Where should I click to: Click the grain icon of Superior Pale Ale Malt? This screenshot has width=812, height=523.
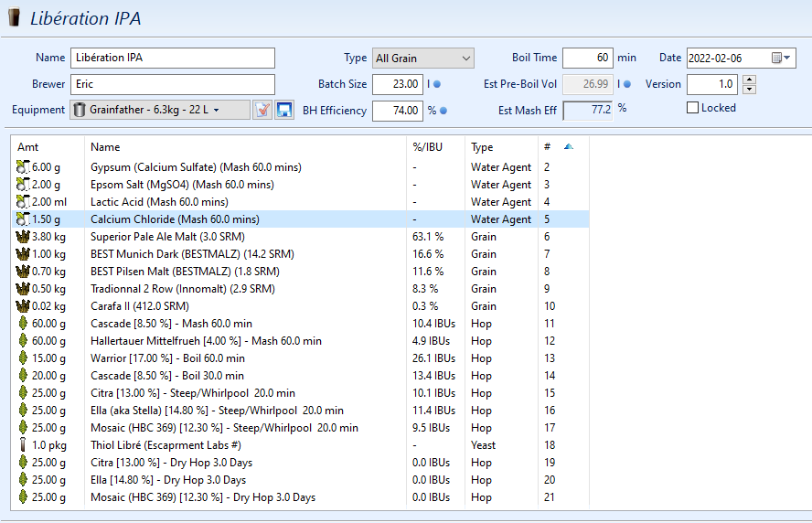23,237
